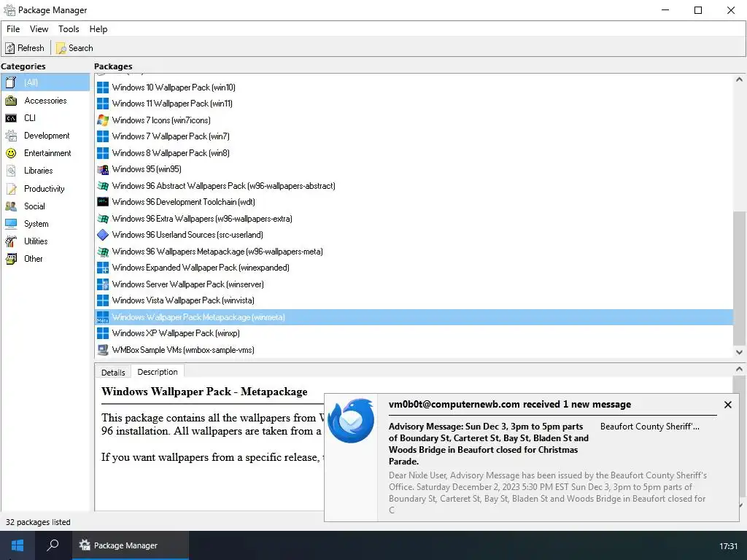Click the WMBox Sample VMs icon

(x=103, y=350)
